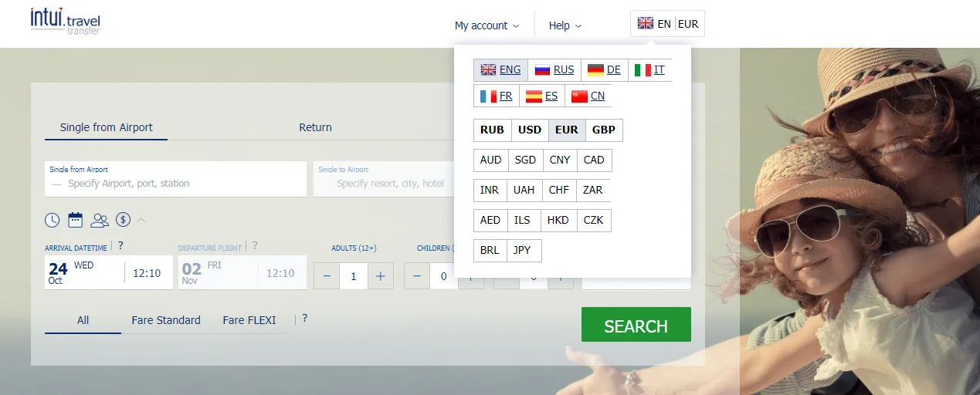Pick BRL currency
This screenshot has width=980, height=395.
490,251
